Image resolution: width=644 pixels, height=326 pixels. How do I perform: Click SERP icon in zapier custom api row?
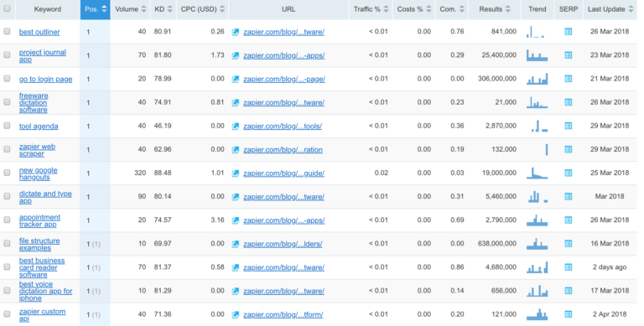pyautogui.click(x=568, y=314)
